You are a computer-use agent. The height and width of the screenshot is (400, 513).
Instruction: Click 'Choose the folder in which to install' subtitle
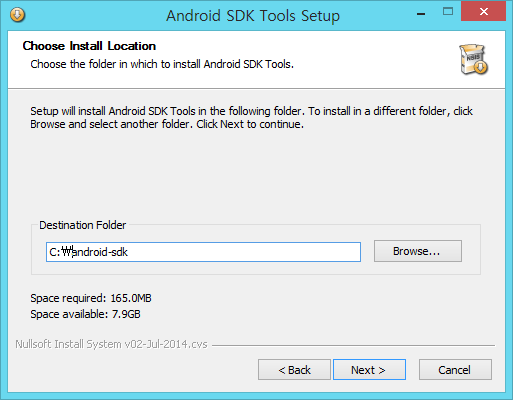point(162,64)
